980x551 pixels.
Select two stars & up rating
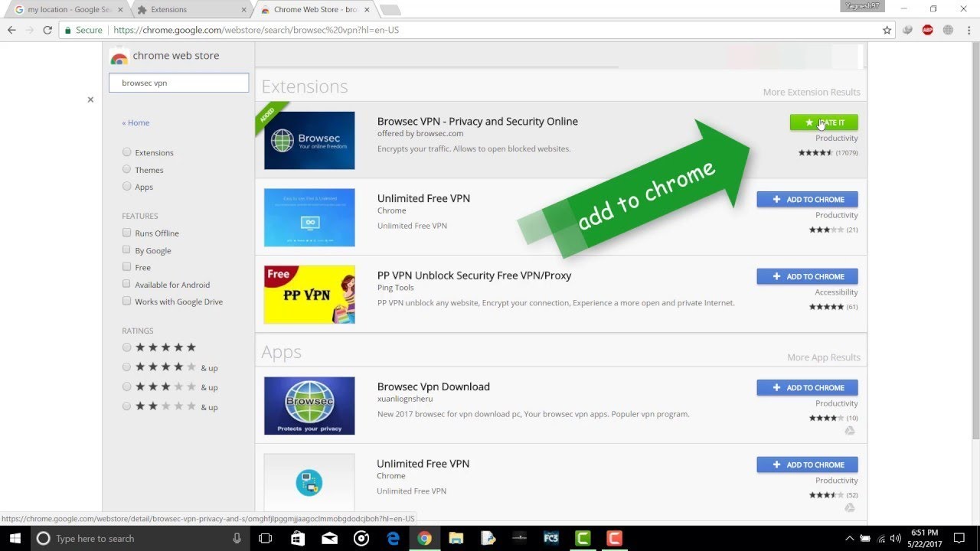(x=127, y=406)
